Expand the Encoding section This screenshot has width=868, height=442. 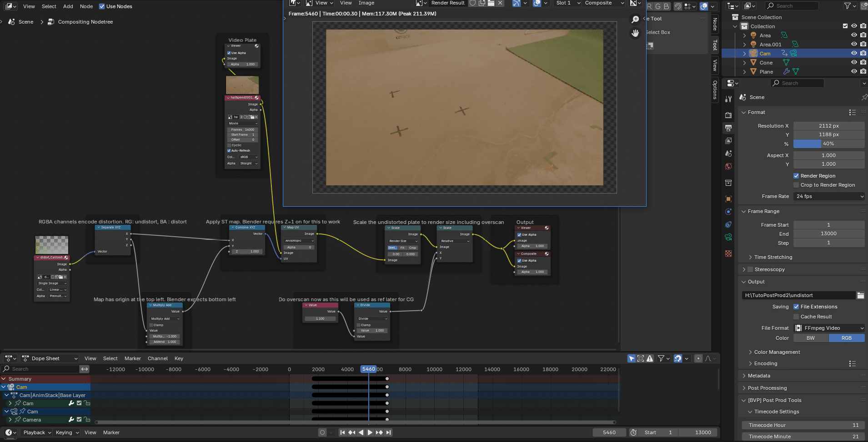[x=766, y=363]
